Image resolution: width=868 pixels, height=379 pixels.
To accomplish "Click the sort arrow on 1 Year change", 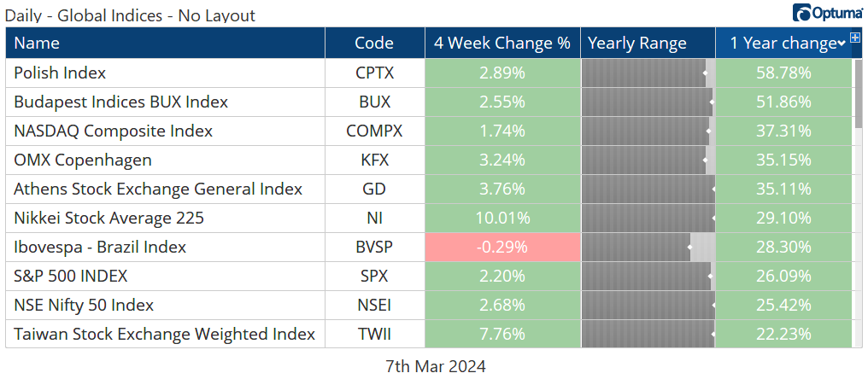I will [842, 44].
